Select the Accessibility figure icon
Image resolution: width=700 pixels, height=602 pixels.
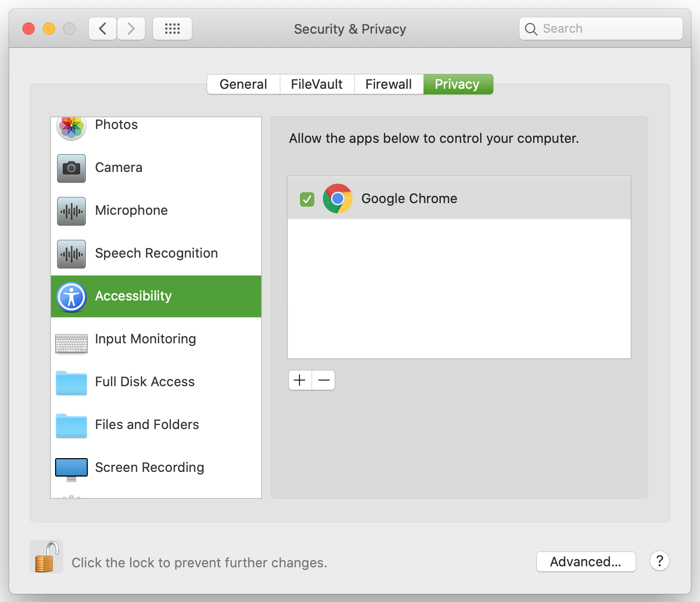pyautogui.click(x=71, y=297)
